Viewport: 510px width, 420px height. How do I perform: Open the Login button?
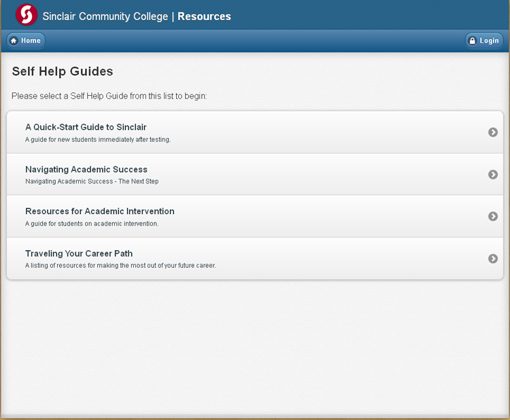click(484, 41)
